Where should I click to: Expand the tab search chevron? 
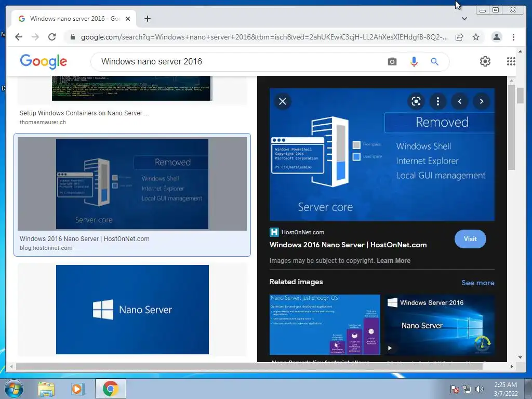click(464, 19)
